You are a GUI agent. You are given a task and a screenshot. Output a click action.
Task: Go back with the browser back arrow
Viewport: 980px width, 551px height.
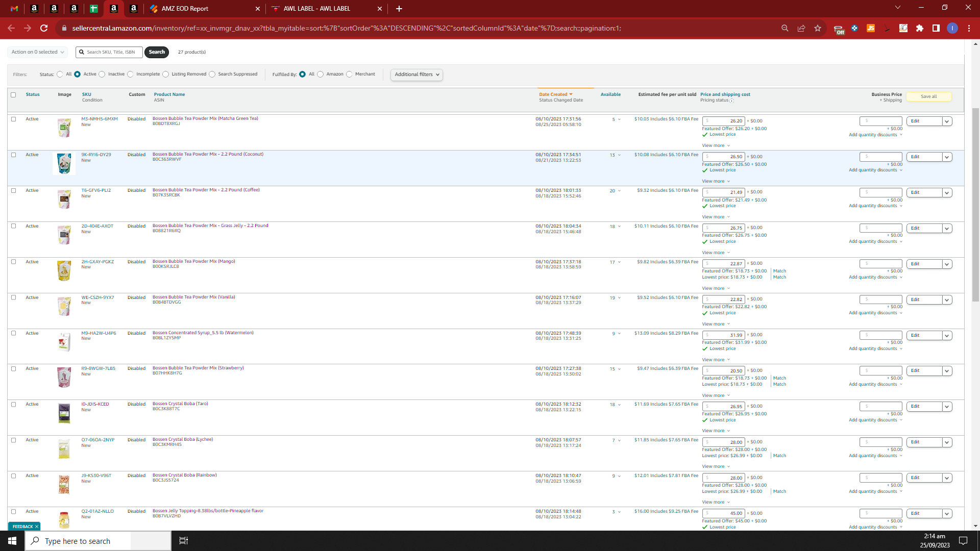pos(11,28)
